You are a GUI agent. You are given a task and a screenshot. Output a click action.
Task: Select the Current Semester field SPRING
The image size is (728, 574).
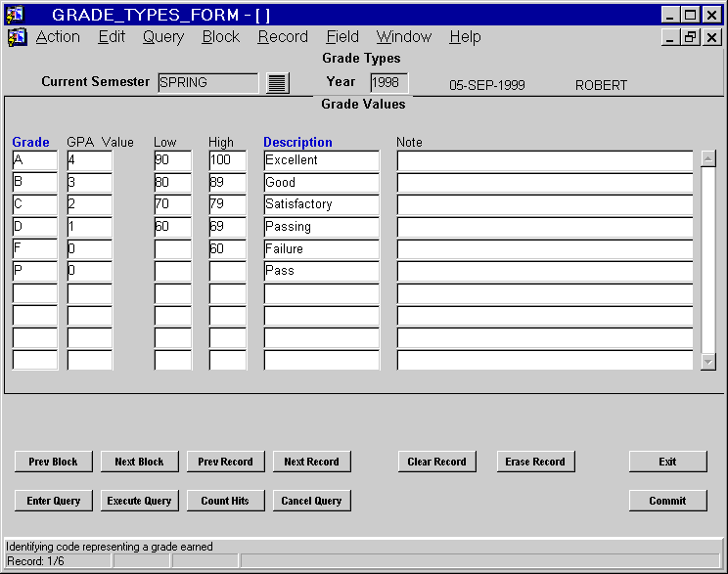(x=208, y=83)
